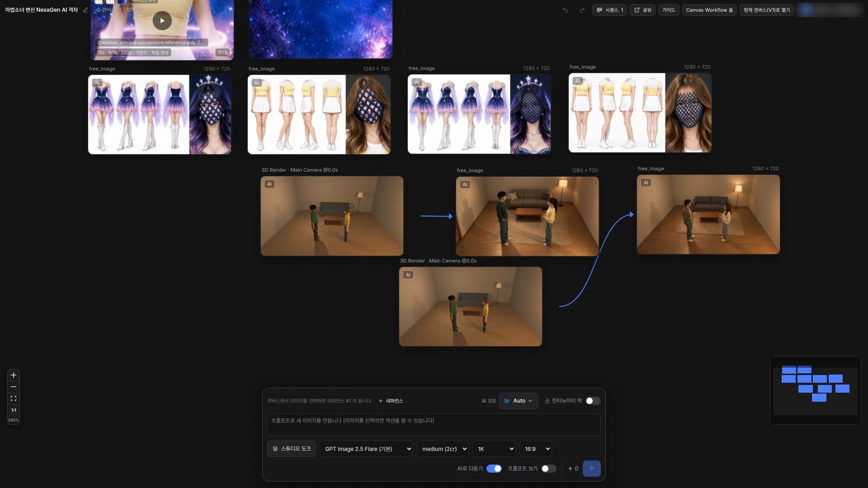Screen dimensions: 868x488
Task: Click the blurred user profile area
Action: pyautogui.click(x=830, y=10)
